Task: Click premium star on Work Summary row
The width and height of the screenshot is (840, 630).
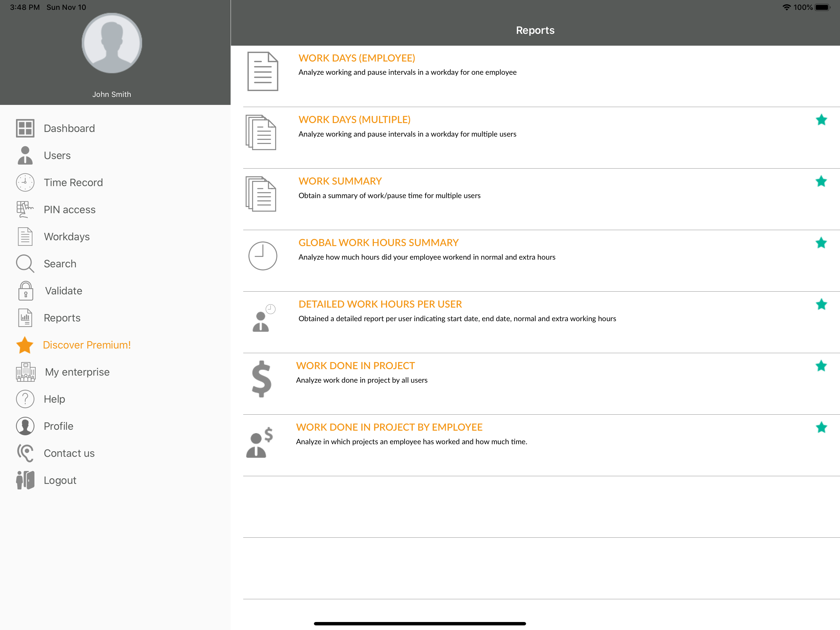Action: (x=821, y=181)
